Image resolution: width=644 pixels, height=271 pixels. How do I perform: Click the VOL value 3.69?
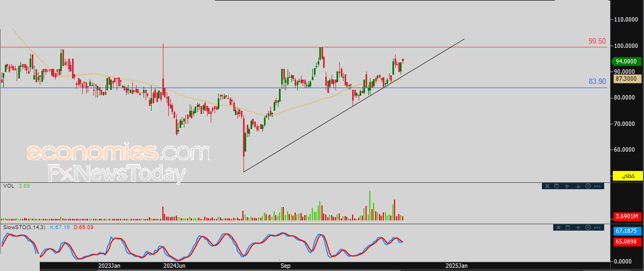24,186
